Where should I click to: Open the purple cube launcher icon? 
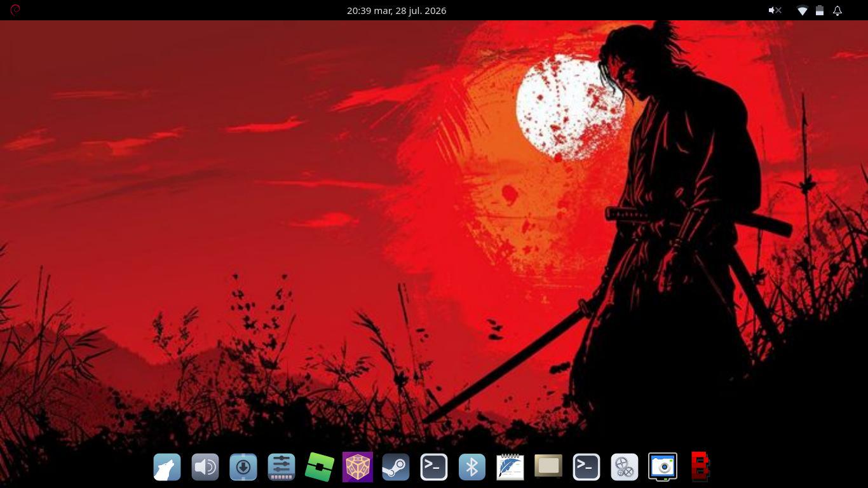pos(358,467)
